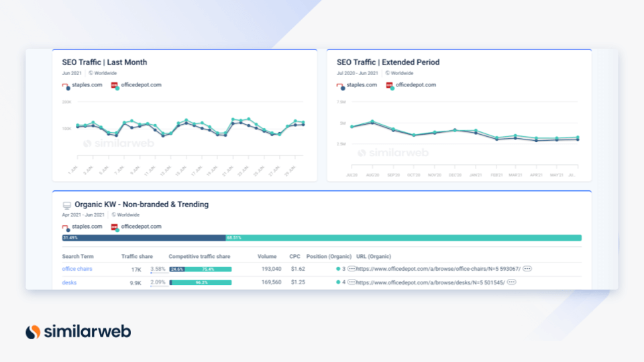Click 17K traffic value for office chairs
644x362 pixels.
point(136,269)
